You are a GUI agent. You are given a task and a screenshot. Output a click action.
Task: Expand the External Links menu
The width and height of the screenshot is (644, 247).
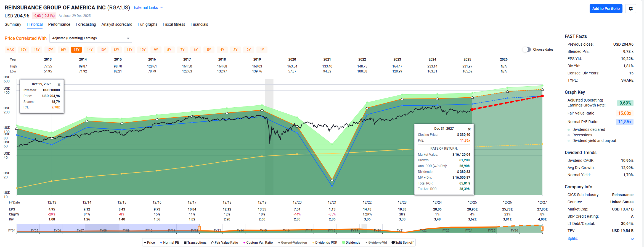point(148,7)
